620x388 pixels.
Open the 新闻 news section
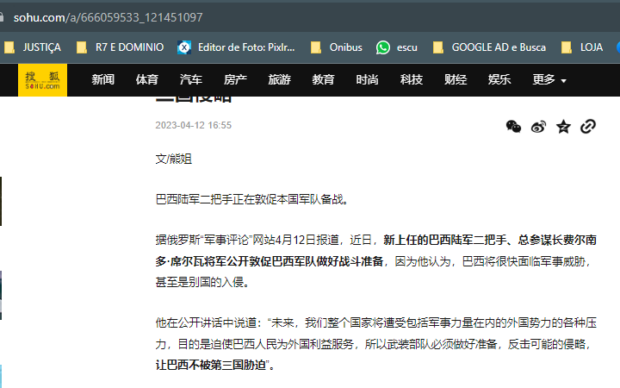103,80
